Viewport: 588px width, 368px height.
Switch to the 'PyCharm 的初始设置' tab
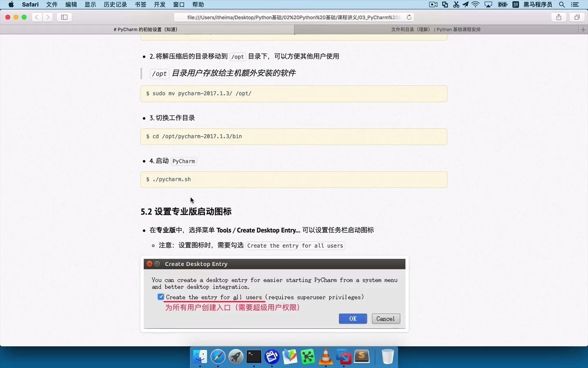[147, 29]
